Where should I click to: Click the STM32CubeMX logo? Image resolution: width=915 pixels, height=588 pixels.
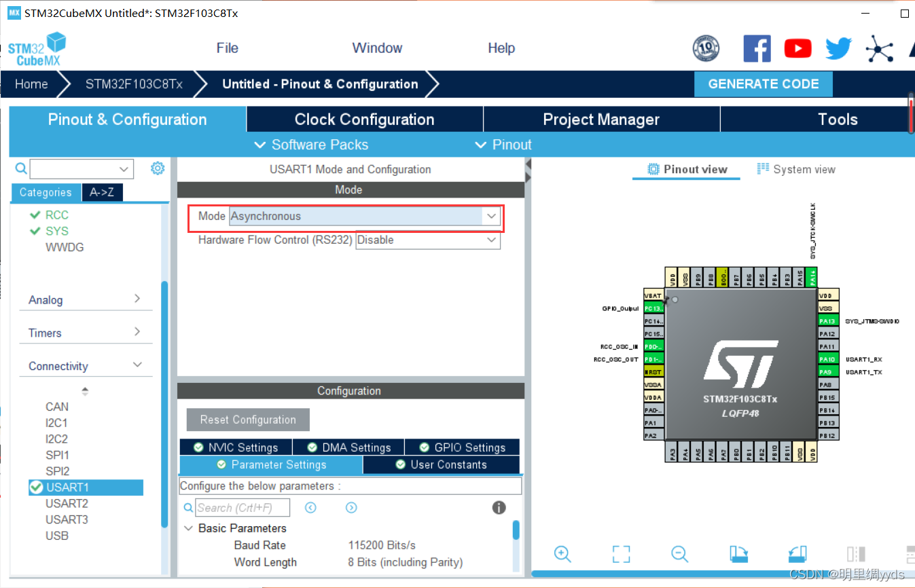point(37,49)
